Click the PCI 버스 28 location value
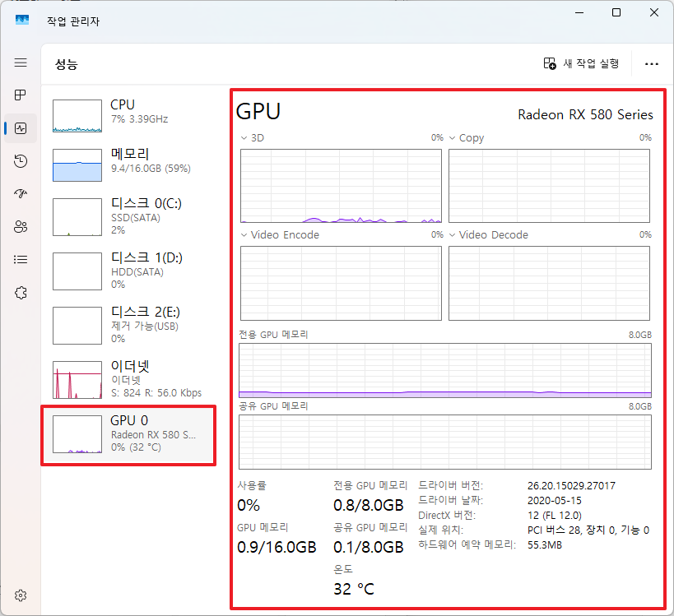Screen dimensions: 674x616 click(x=588, y=530)
